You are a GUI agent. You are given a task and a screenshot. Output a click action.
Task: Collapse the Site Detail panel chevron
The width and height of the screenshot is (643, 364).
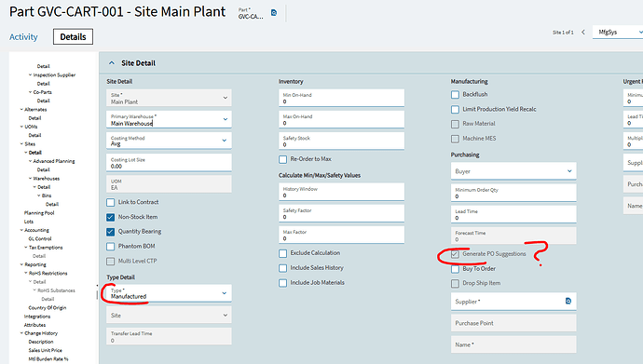pyautogui.click(x=112, y=63)
